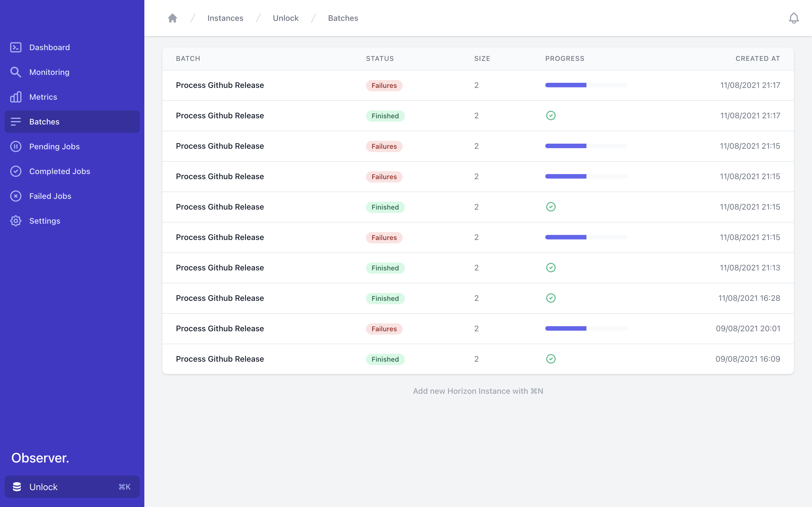Open Instances breadcrumb link
This screenshot has width=812, height=507.
tap(225, 18)
